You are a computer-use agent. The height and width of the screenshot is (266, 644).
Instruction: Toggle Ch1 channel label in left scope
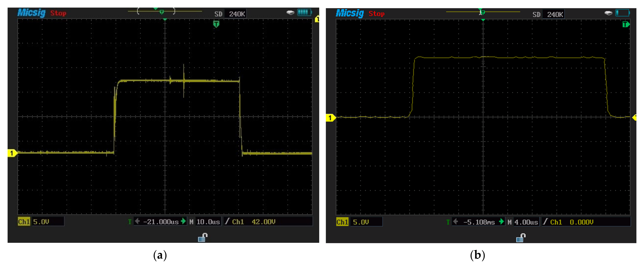point(24,222)
